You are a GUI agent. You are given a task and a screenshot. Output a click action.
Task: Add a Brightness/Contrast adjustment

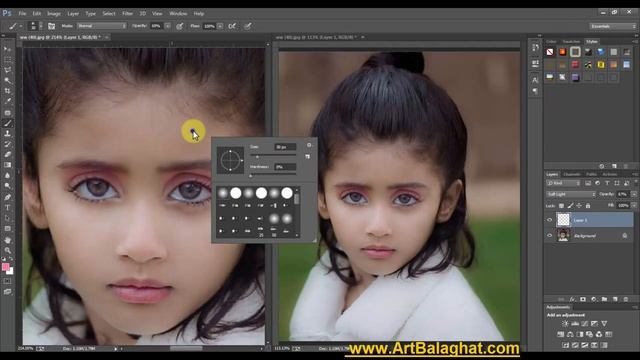click(x=565, y=324)
